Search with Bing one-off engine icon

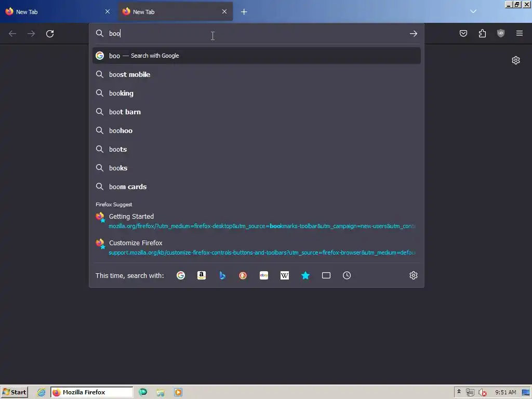pyautogui.click(x=222, y=275)
